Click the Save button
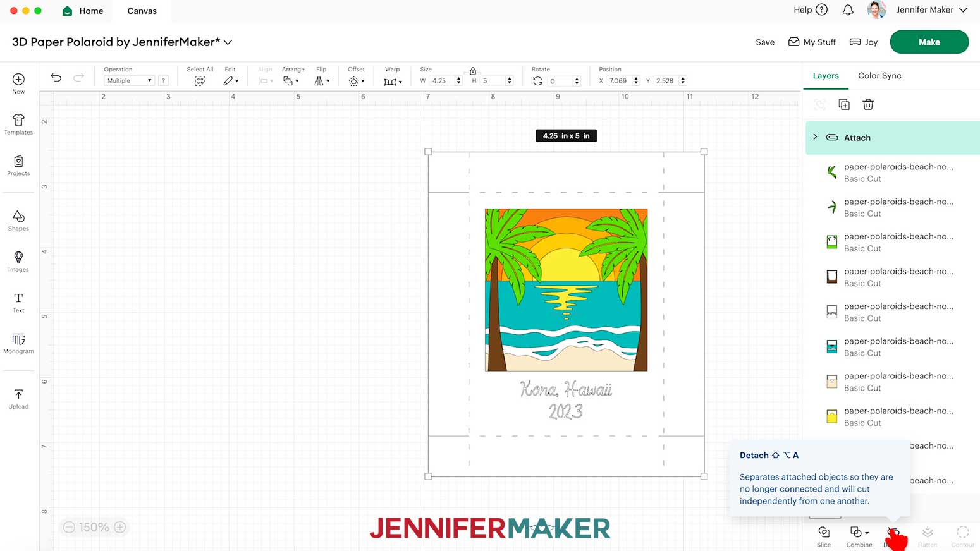This screenshot has height=551, width=980. coord(765,42)
